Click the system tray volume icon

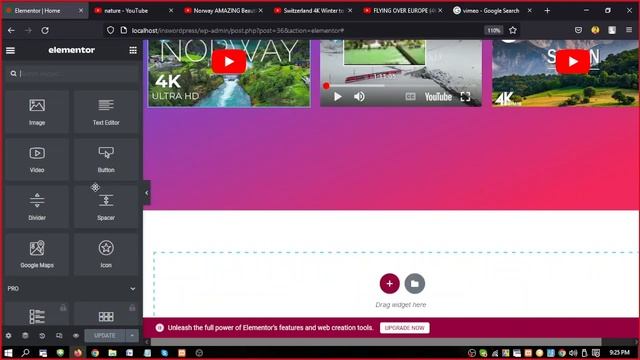(x=573, y=353)
